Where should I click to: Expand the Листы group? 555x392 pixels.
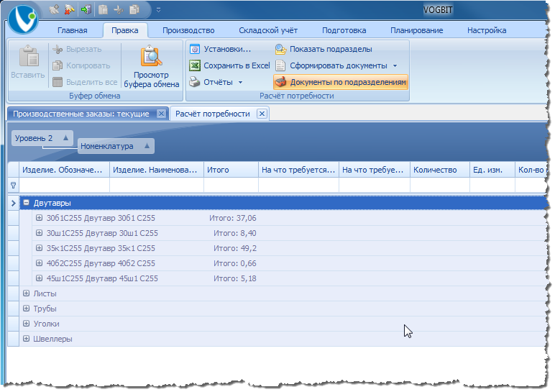point(27,293)
